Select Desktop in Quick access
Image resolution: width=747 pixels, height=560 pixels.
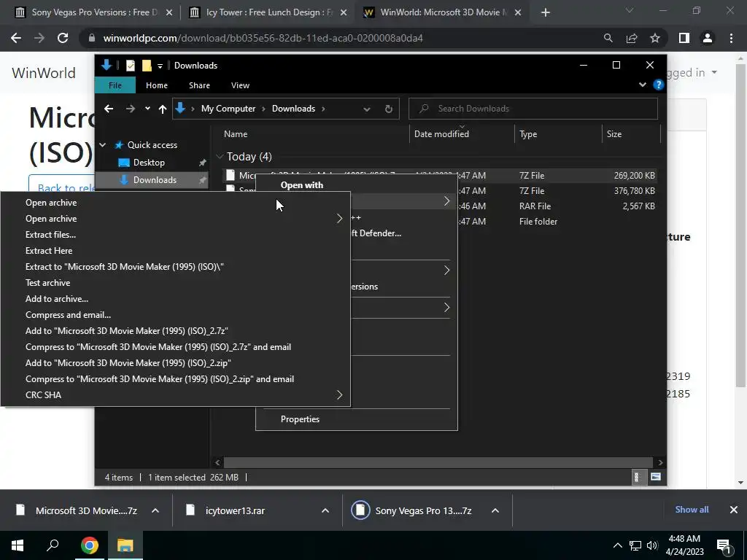149,163
